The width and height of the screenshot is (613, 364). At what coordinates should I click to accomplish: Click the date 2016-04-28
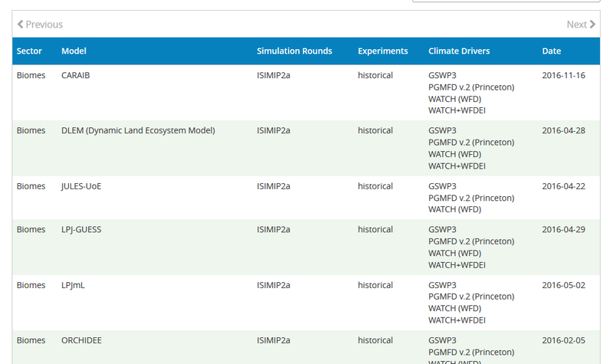564,130
